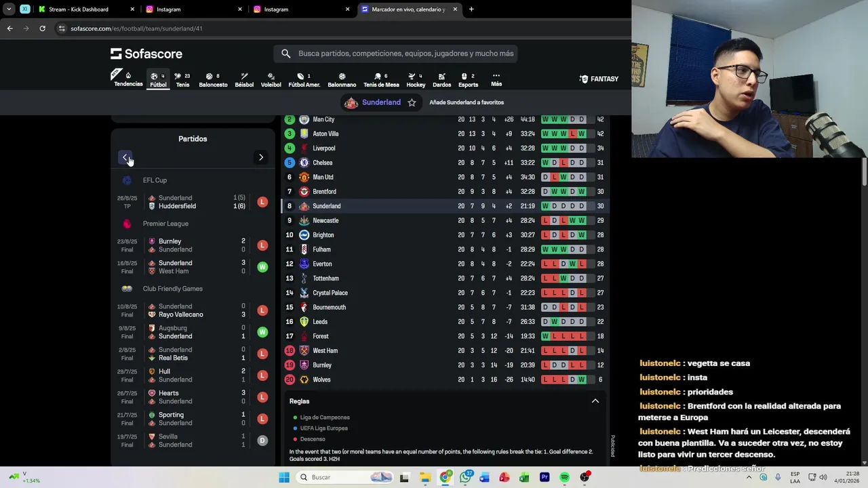This screenshot has height=488, width=868.
Task: Click the Sofascore search field
Action: point(396,54)
